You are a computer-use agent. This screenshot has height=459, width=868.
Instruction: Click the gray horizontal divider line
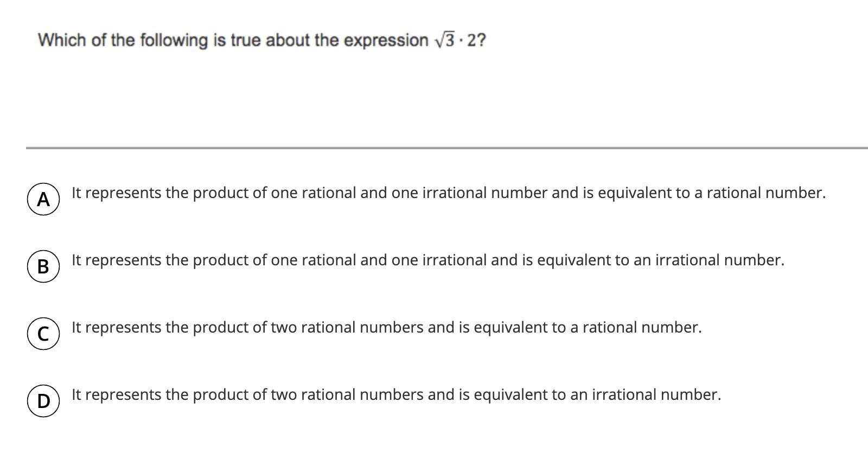pos(447,147)
